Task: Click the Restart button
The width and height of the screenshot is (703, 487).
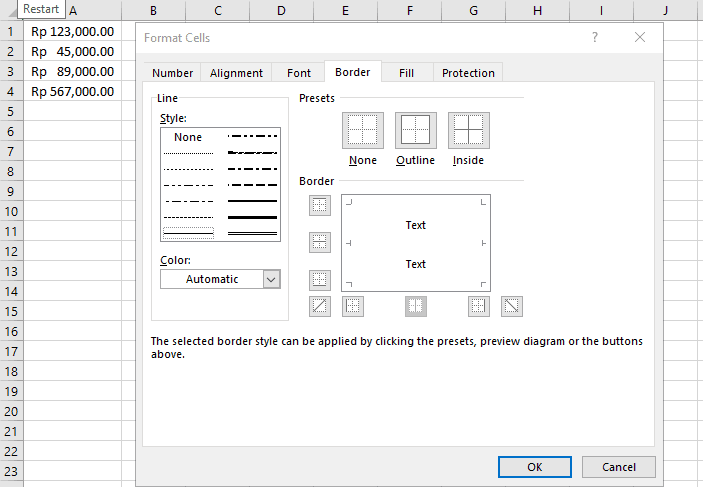Action: (x=41, y=9)
